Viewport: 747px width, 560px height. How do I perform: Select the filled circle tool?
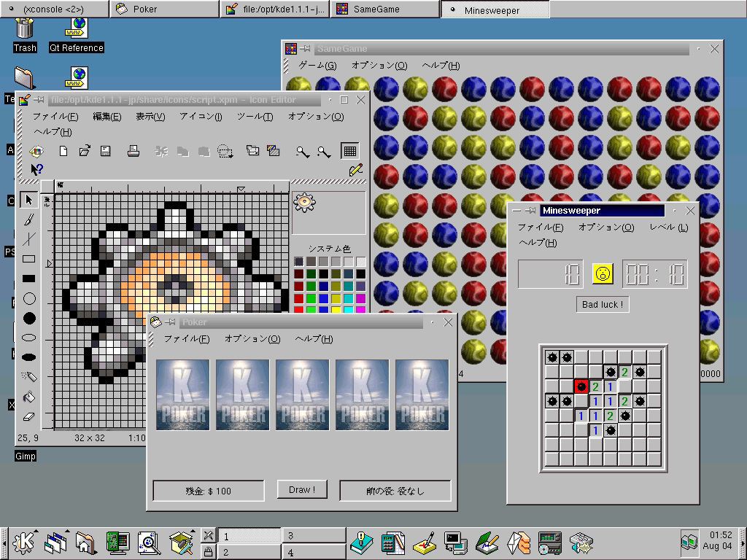coord(28,318)
